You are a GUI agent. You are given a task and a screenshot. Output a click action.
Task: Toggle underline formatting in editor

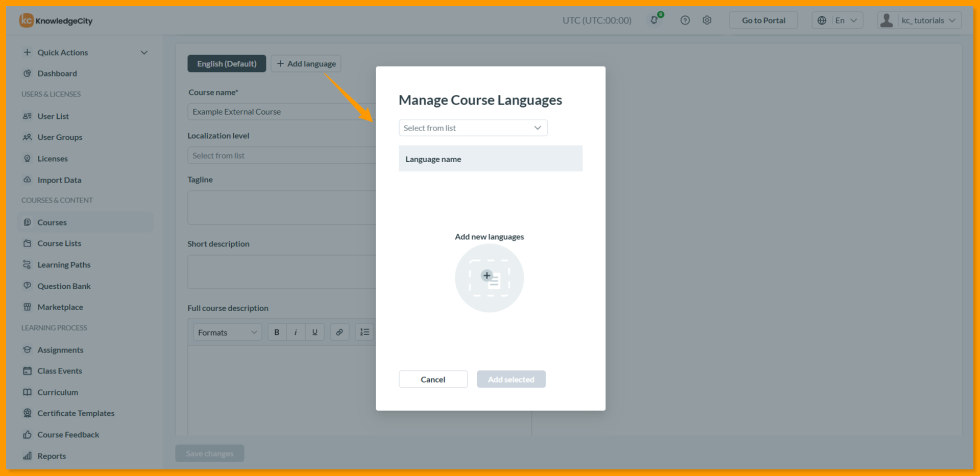point(314,332)
